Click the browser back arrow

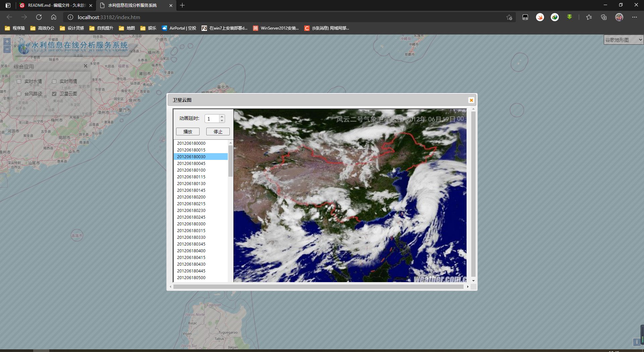tap(9, 17)
